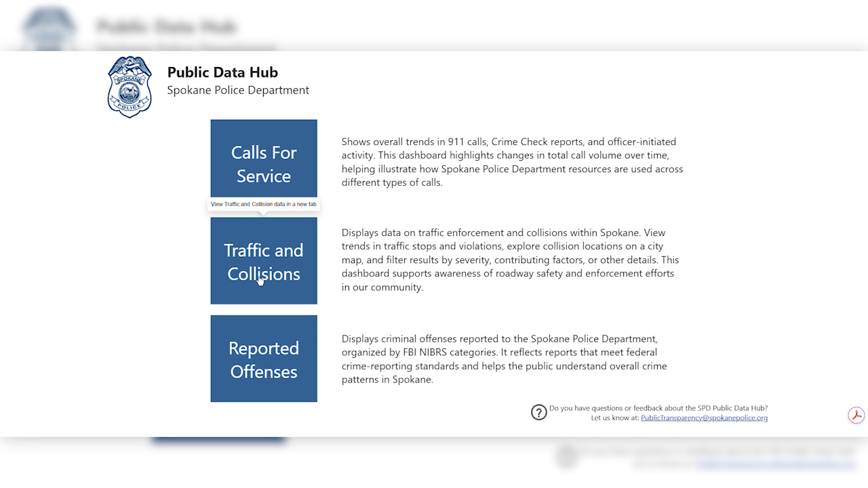Click the blurred help icon in background footer
The image size is (868, 488).
(x=567, y=457)
